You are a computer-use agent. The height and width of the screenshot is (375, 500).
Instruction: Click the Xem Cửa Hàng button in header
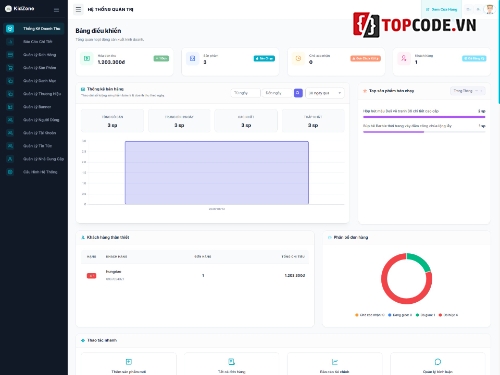click(441, 9)
